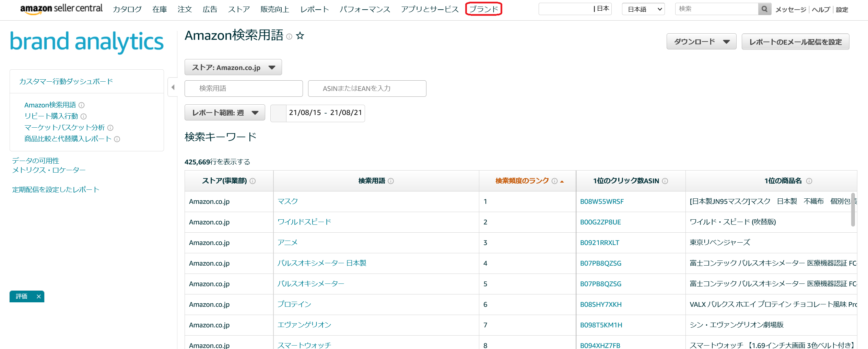
Task: Open ヘルプ link in header
Action: coord(821,10)
